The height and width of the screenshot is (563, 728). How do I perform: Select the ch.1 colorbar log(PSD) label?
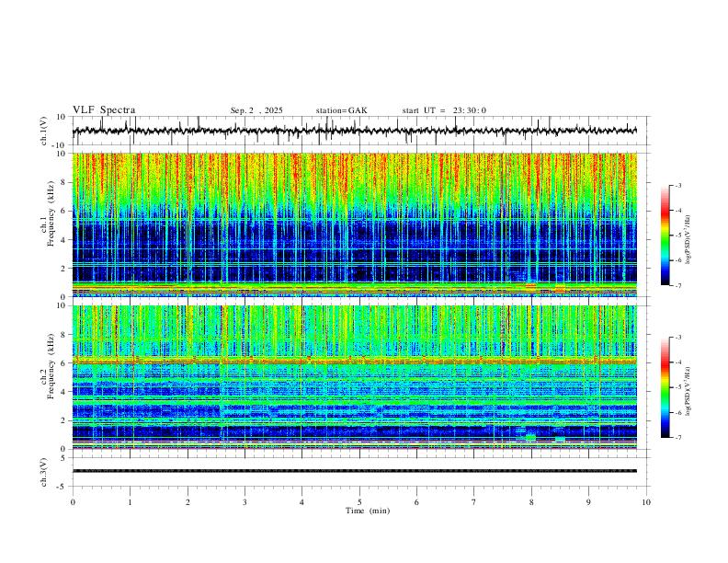688,240
